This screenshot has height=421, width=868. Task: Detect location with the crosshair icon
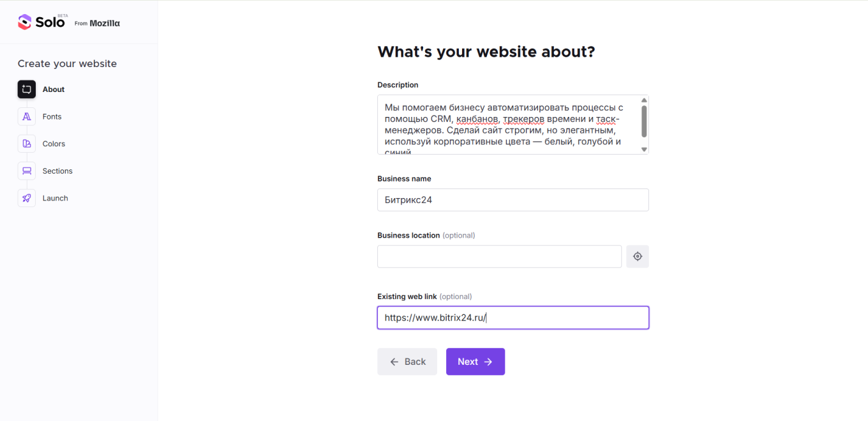click(637, 256)
